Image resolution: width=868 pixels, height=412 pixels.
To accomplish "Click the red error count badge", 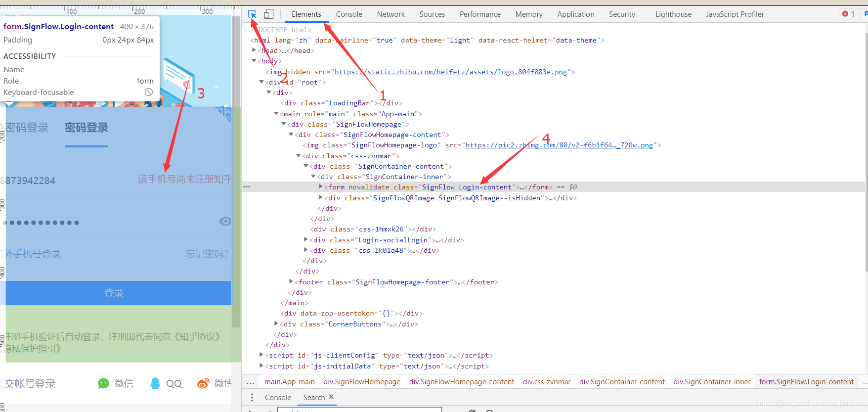I will point(848,14).
